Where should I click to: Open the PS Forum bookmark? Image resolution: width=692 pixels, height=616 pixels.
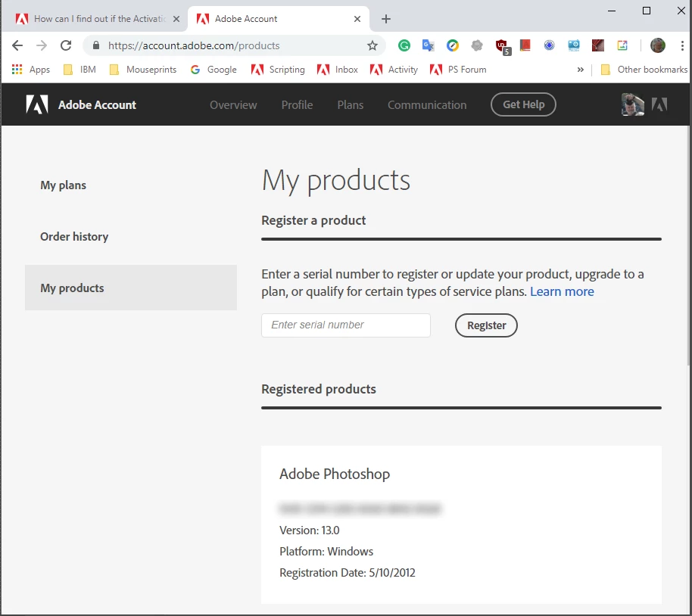(x=458, y=70)
